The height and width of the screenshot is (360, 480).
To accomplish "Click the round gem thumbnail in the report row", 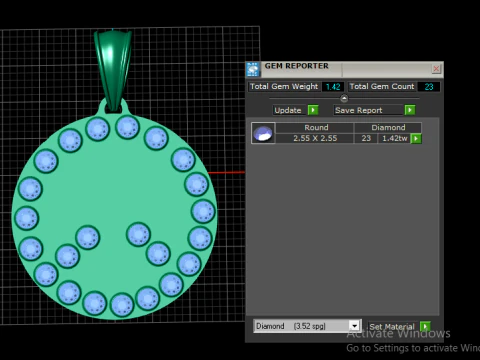I will pyautogui.click(x=263, y=133).
